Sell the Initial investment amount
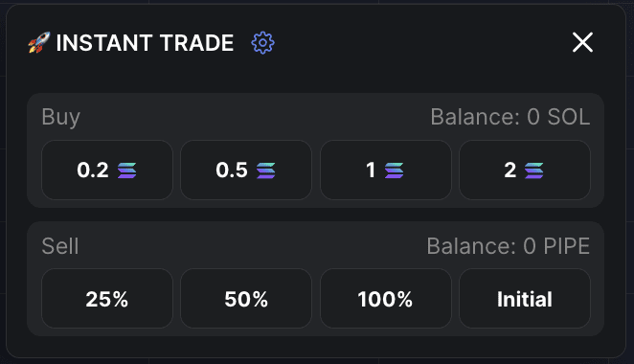Screen dimensions: 634x364 [525, 299]
